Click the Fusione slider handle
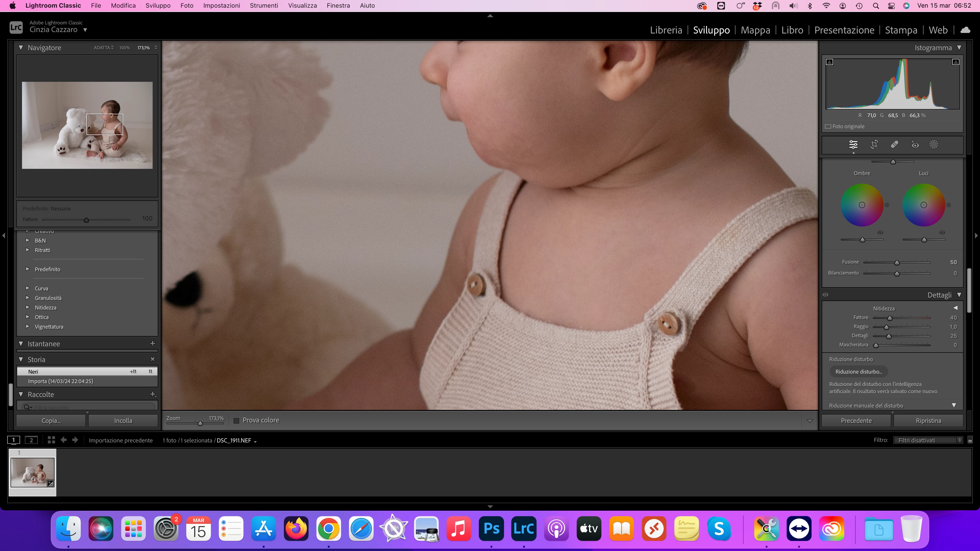Screen dimensions: 980x551 click(x=897, y=262)
